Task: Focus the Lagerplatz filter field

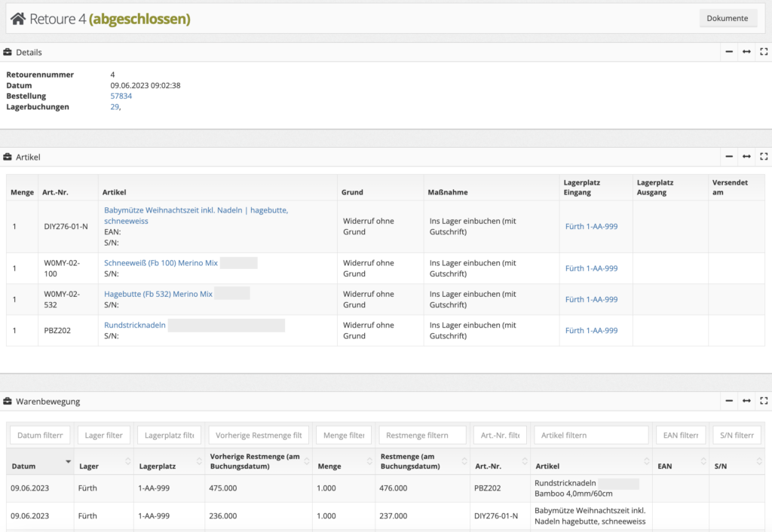Action: tap(170, 435)
